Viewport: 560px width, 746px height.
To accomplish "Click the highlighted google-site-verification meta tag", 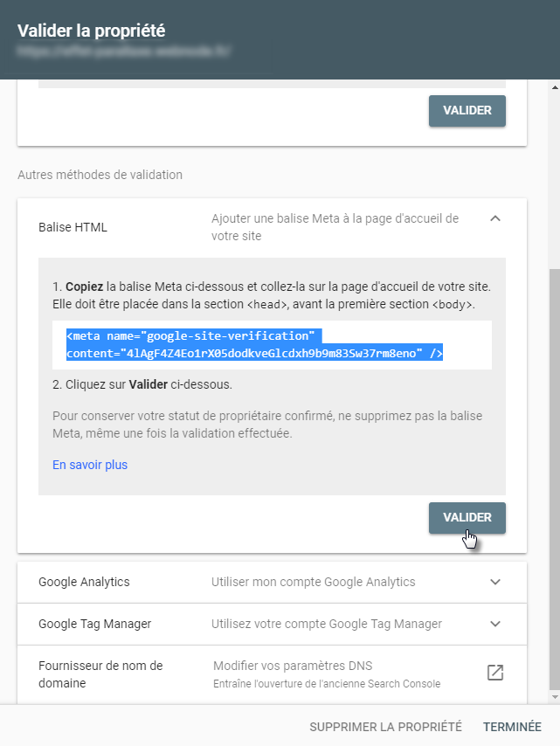I will 254,344.
